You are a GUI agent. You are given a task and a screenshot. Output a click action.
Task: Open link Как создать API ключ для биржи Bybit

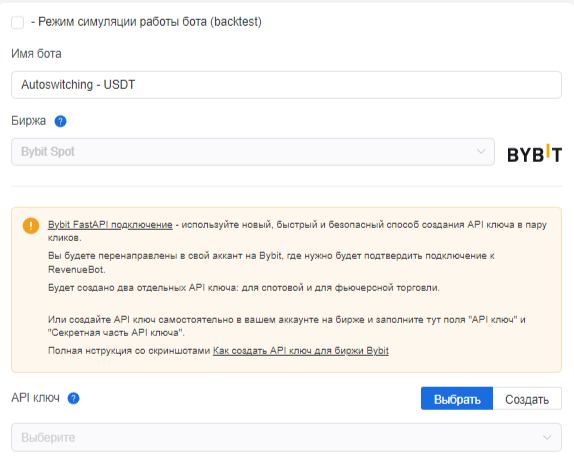[x=301, y=351]
